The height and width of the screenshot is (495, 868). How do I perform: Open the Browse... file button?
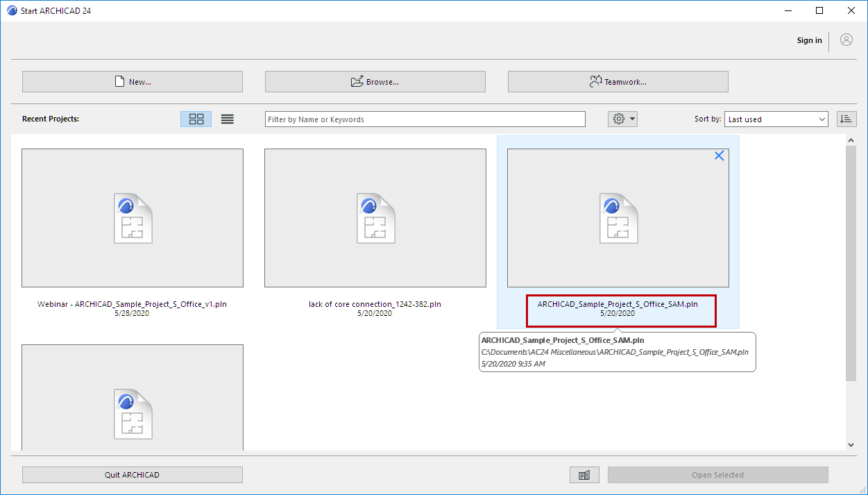375,81
